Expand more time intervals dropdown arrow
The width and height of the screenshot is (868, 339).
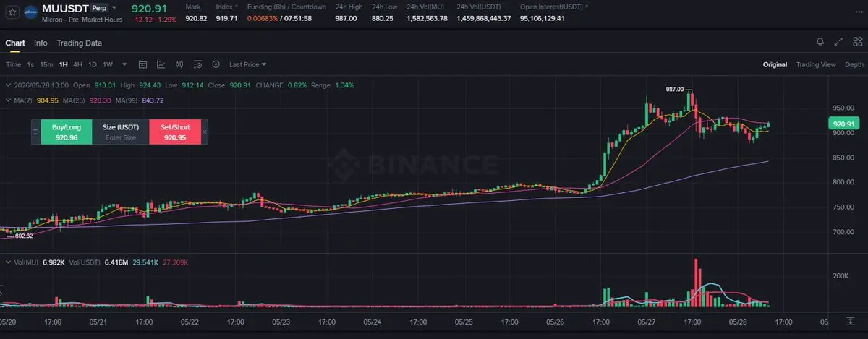[x=124, y=64]
